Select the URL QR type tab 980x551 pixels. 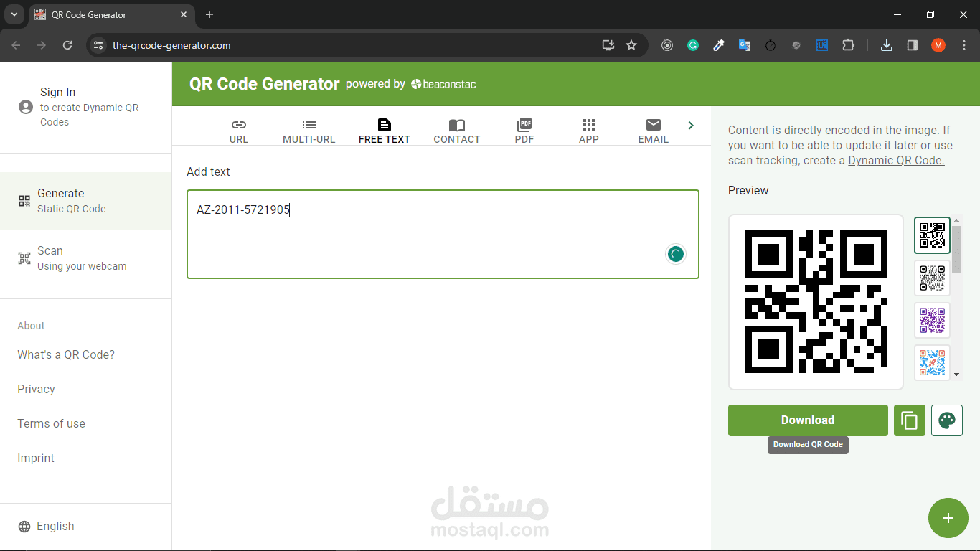click(239, 131)
